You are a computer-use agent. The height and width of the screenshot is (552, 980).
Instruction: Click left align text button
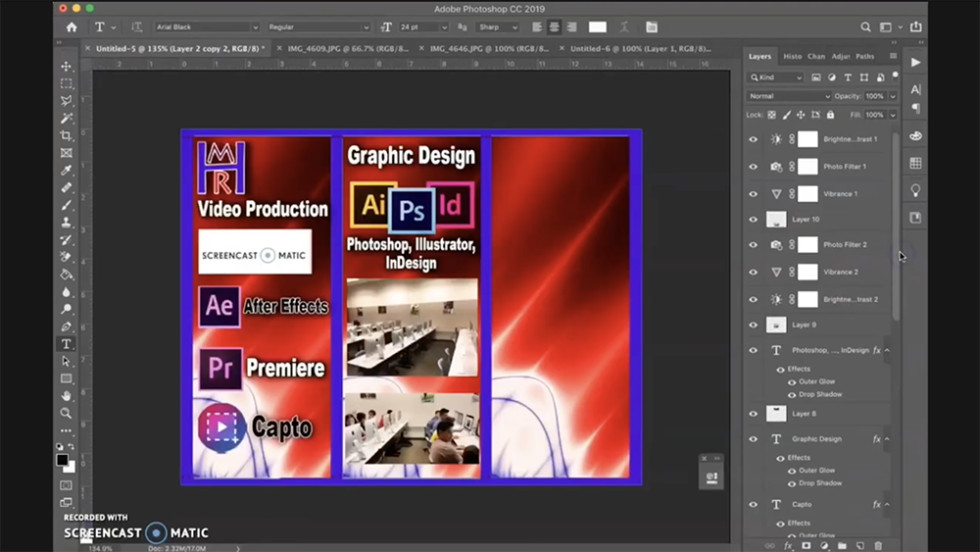pyautogui.click(x=537, y=26)
